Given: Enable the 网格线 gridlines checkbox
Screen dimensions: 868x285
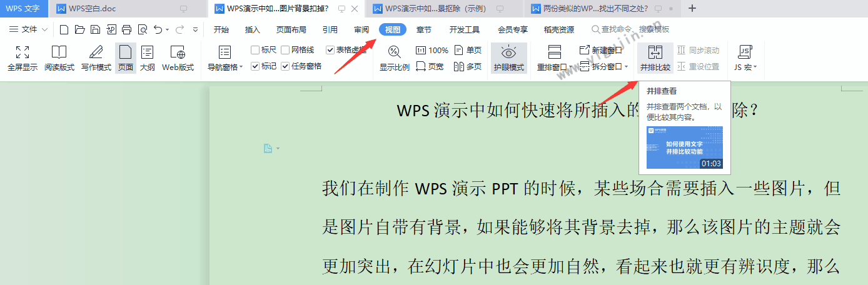Looking at the screenshot, I should tap(285, 50).
